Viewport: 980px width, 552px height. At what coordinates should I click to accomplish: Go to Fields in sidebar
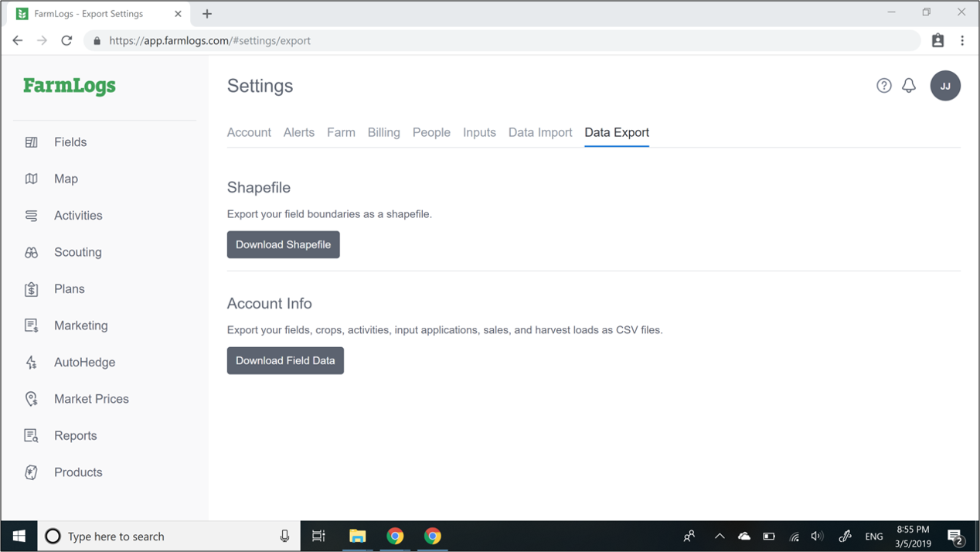click(70, 142)
